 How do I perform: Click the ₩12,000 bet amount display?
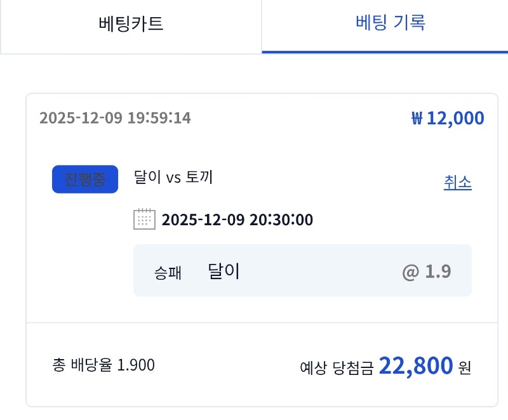click(447, 117)
